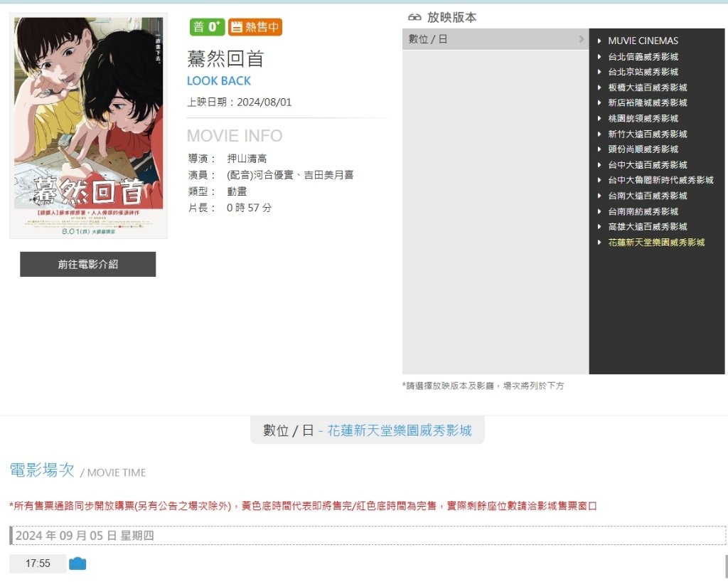Click the arrow bullet before 高雄大遠百威秀影城
728x582 pixels.
599,227
